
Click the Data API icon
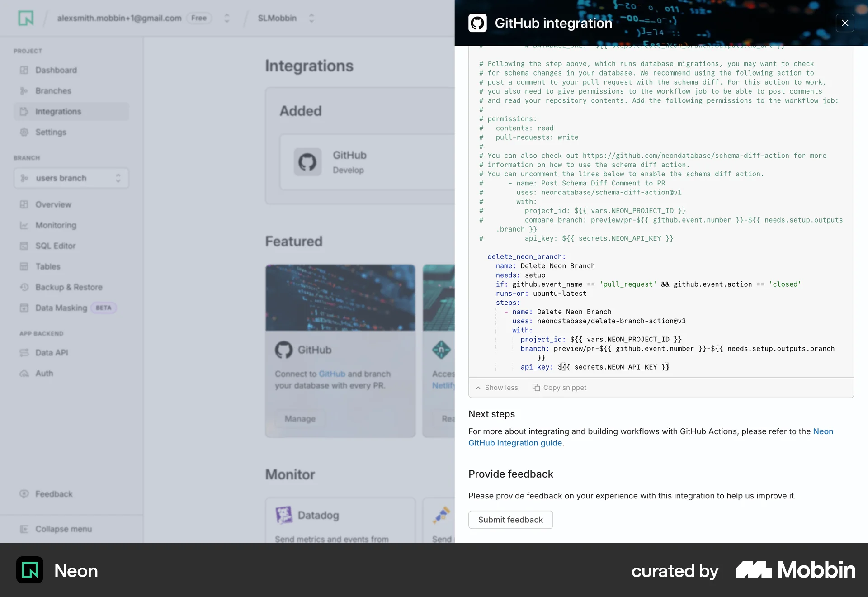pos(24,353)
